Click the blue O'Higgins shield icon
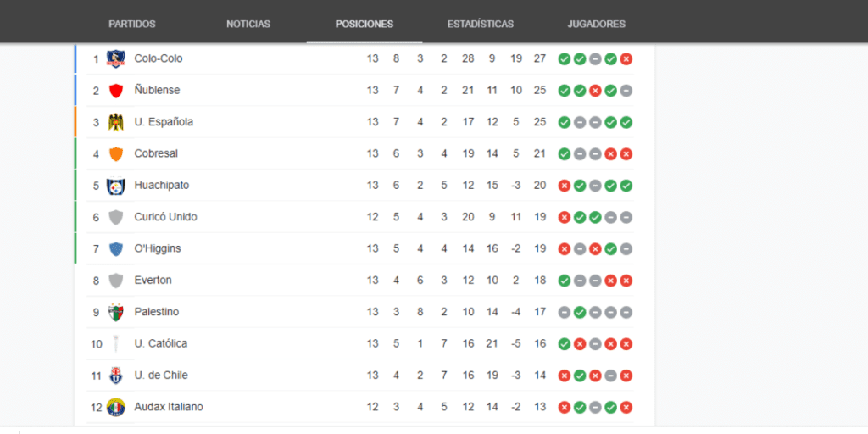 115,249
